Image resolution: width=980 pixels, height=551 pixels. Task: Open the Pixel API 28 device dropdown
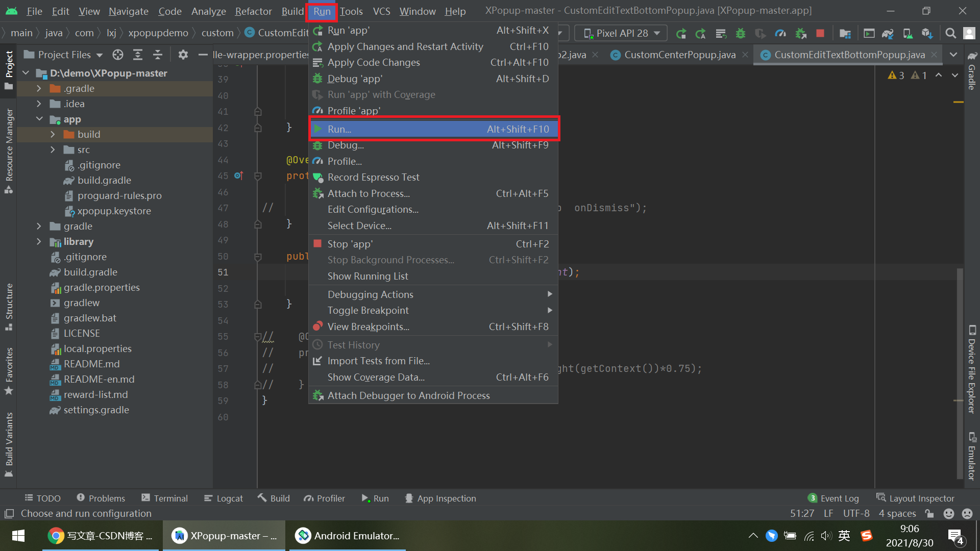point(620,33)
